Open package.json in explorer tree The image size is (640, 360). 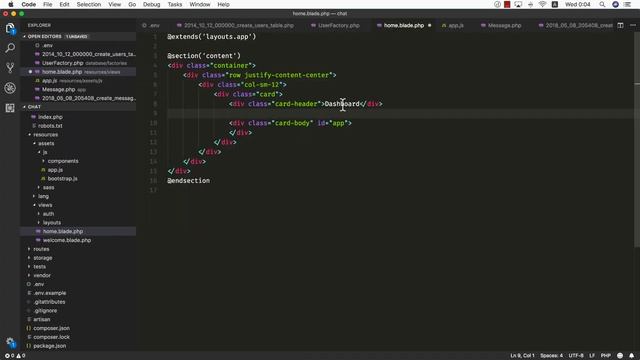click(49, 346)
